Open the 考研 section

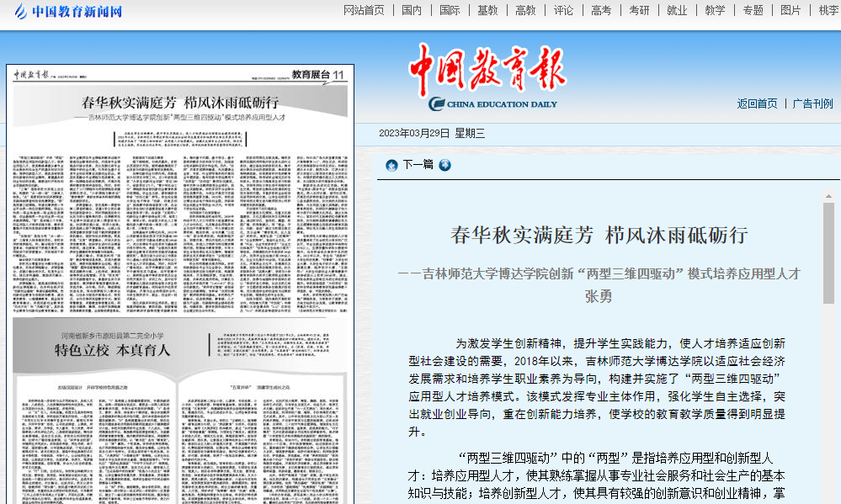[639, 10]
